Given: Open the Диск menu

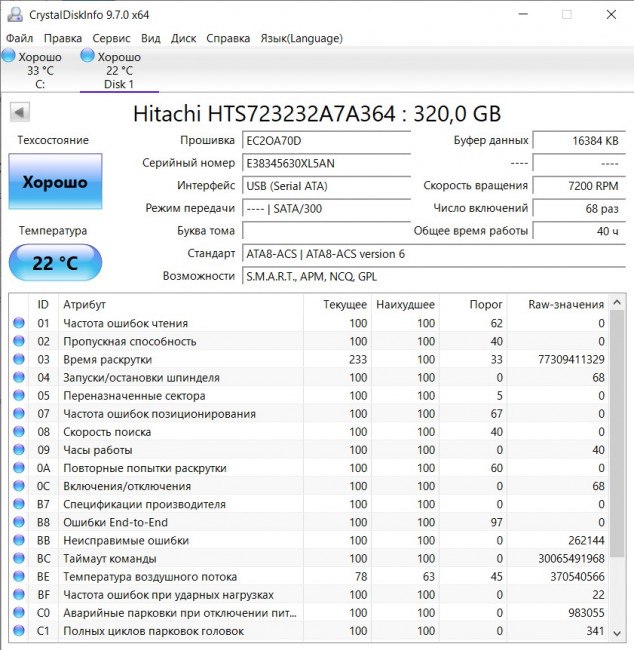Looking at the screenshot, I should (x=184, y=39).
